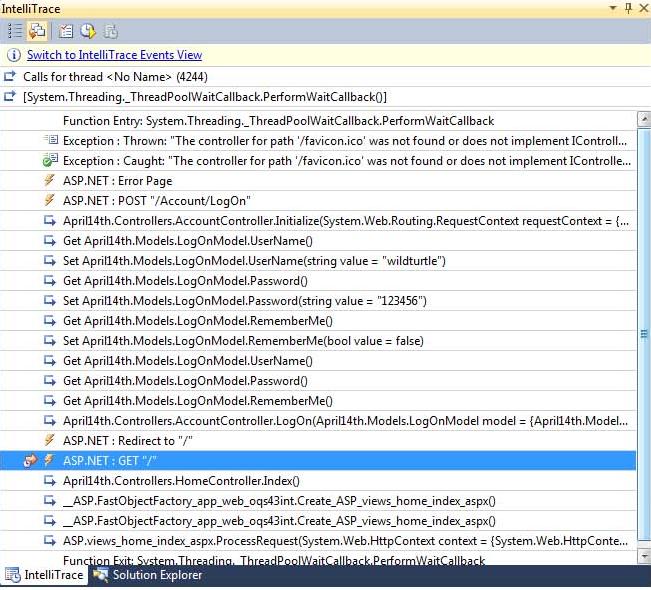The image size is (651, 590).
Task: Open the IntelliTrace tab
Action: (x=44, y=575)
